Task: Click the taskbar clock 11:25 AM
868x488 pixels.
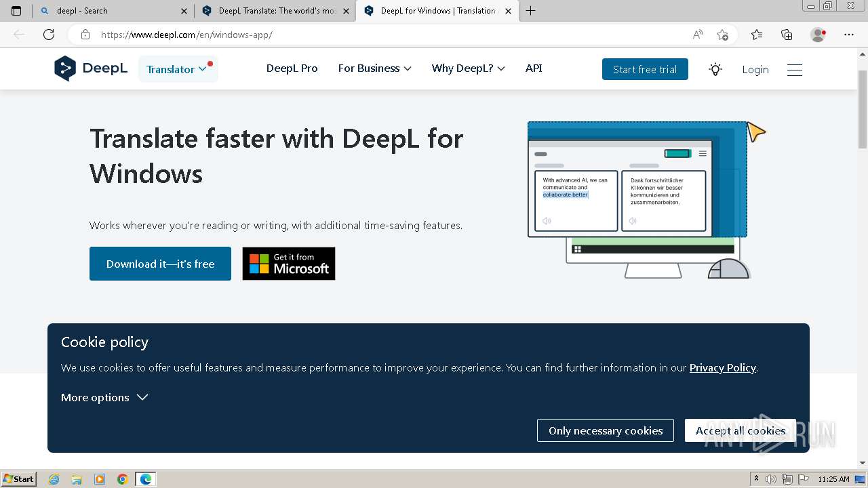Action: pos(834,479)
